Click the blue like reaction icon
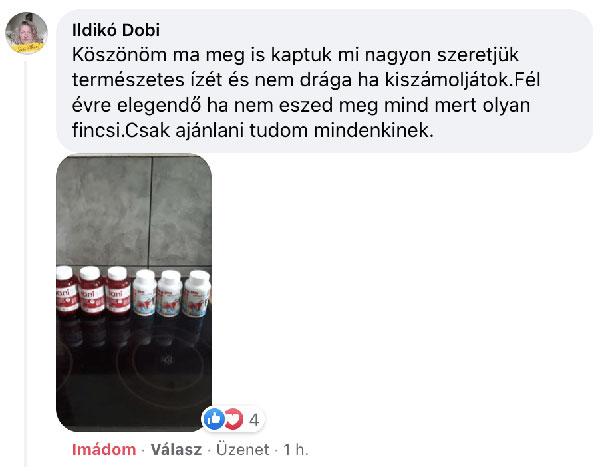600x467 pixels. pyautogui.click(x=214, y=419)
